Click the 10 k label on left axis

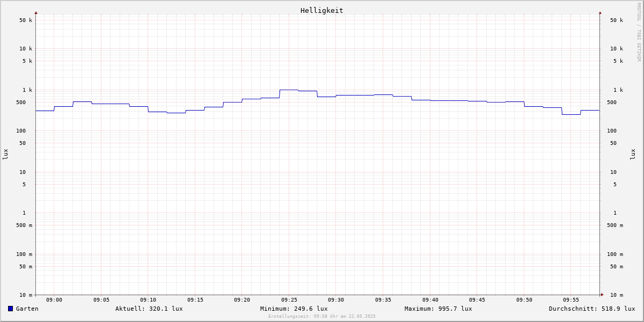coord(26,49)
